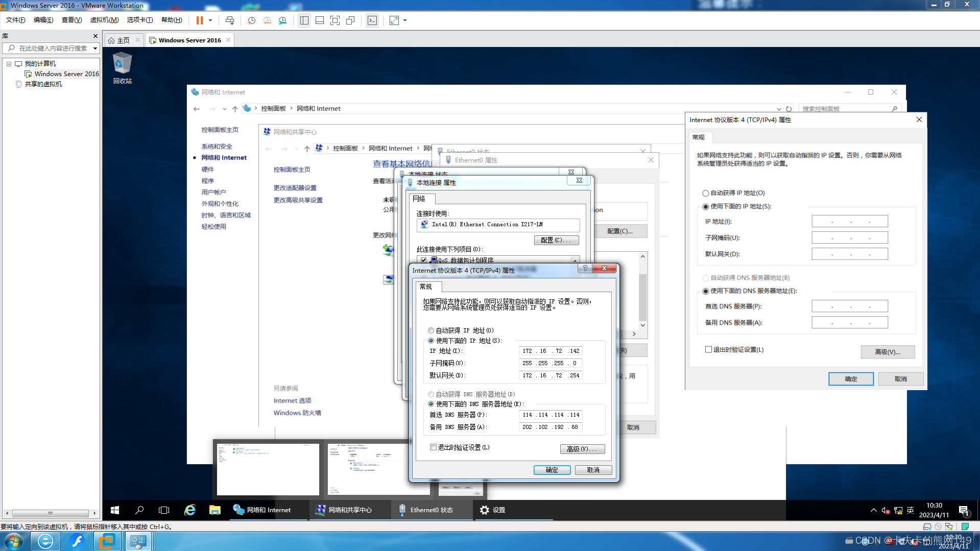Click the 首选 DNS field showing 114.114.114.114
The width and height of the screenshot is (980, 551).
[x=551, y=415]
